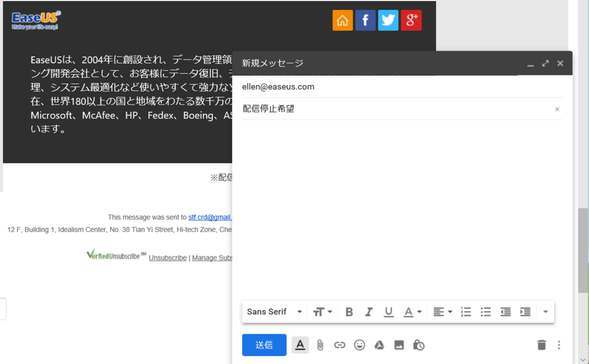Toggle underline formatting in compose toolbar
Viewport: 589px width, 364px height.
(388, 312)
